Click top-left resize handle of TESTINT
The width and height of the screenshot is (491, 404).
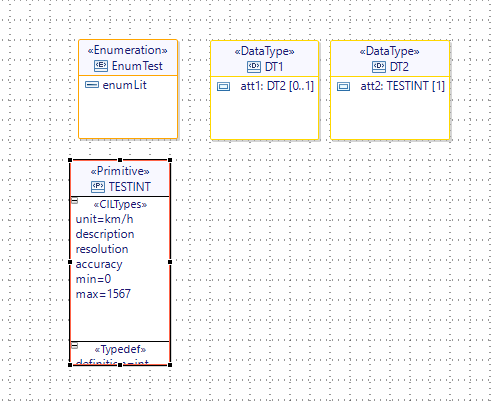click(70, 160)
